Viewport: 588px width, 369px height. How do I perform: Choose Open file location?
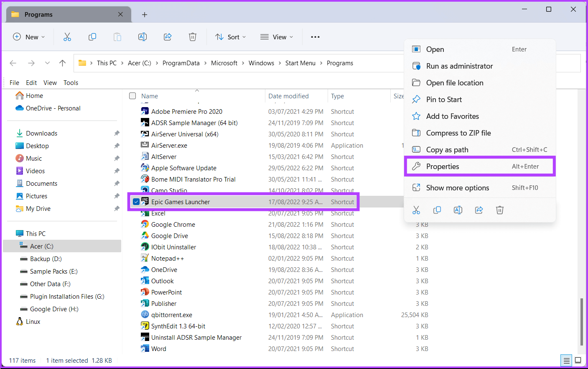click(x=480, y=83)
